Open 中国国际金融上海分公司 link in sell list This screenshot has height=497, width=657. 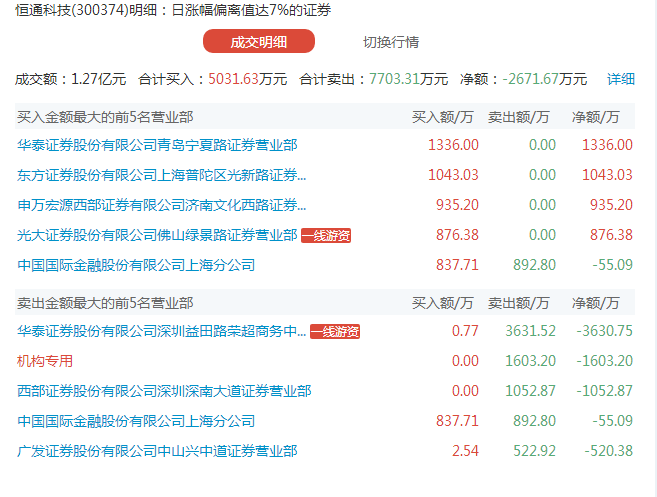click(136, 421)
